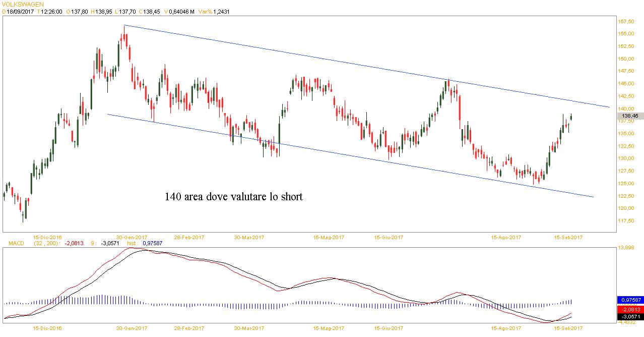Click 15-Set-2017 date at bottom of MACD panel
The image size is (644, 337).
pyautogui.click(x=568, y=328)
